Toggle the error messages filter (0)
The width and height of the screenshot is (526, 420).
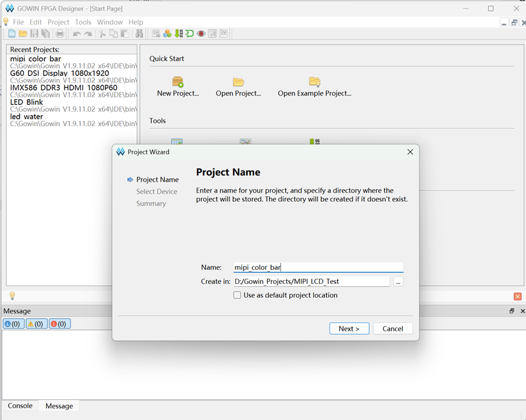[60, 324]
